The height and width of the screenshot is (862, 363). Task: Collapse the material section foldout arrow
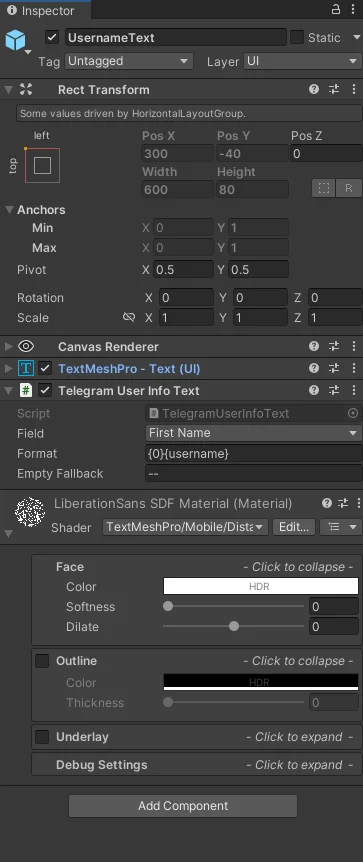pos(8,533)
